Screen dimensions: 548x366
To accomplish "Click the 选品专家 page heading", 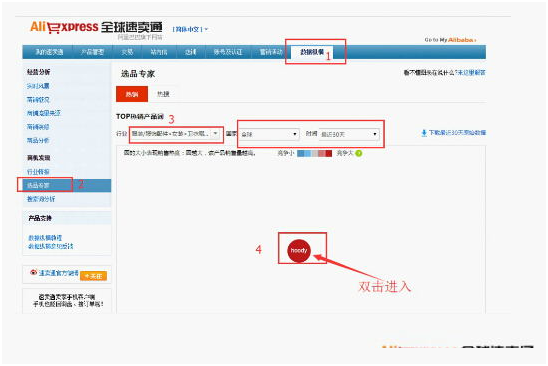I will point(138,74).
